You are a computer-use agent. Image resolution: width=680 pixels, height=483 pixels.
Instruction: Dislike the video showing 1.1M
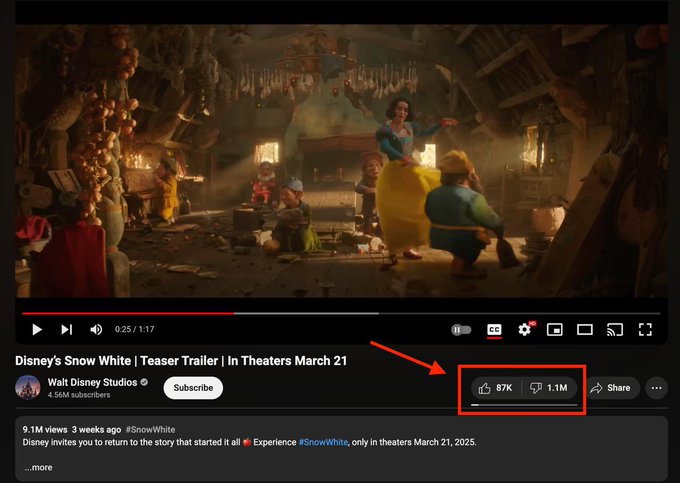[x=549, y=388]
